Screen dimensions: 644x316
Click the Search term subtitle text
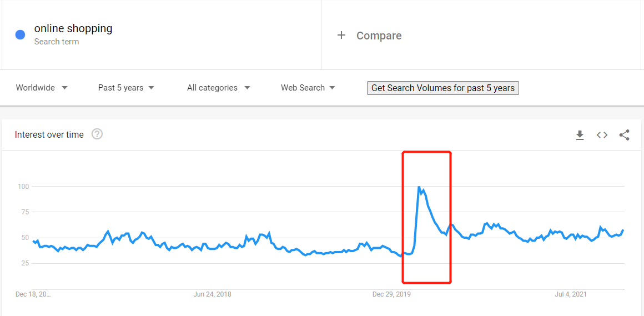click(x=56, y=42)
